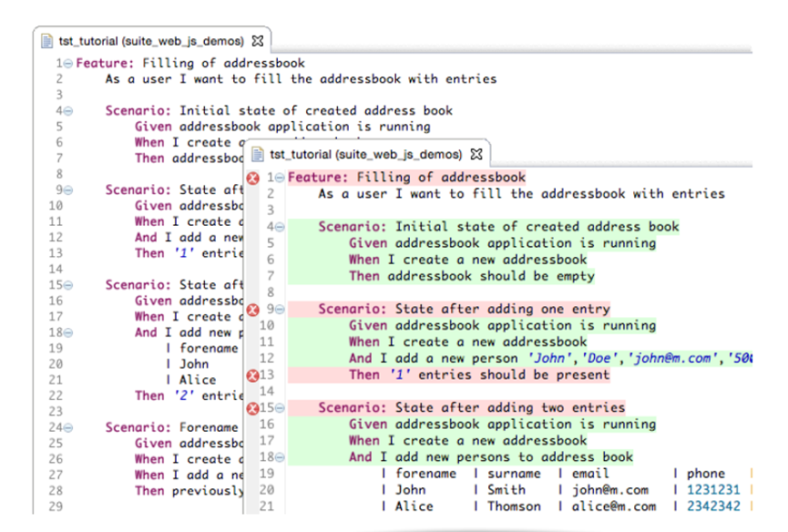Screen dimensions: 788x532
Task: Close the back tst_tutorial editor tab
Action: point(257,41)
